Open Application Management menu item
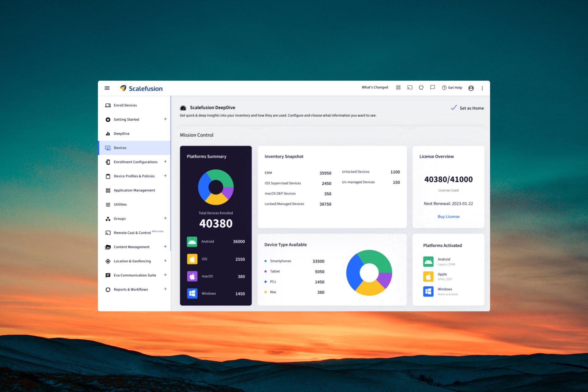 coord(134,190)
